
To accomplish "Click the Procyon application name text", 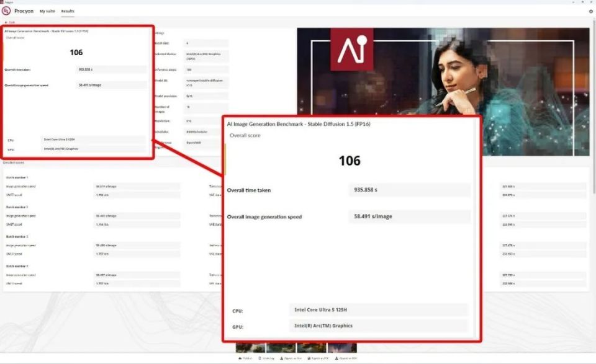I will (24, 11).
